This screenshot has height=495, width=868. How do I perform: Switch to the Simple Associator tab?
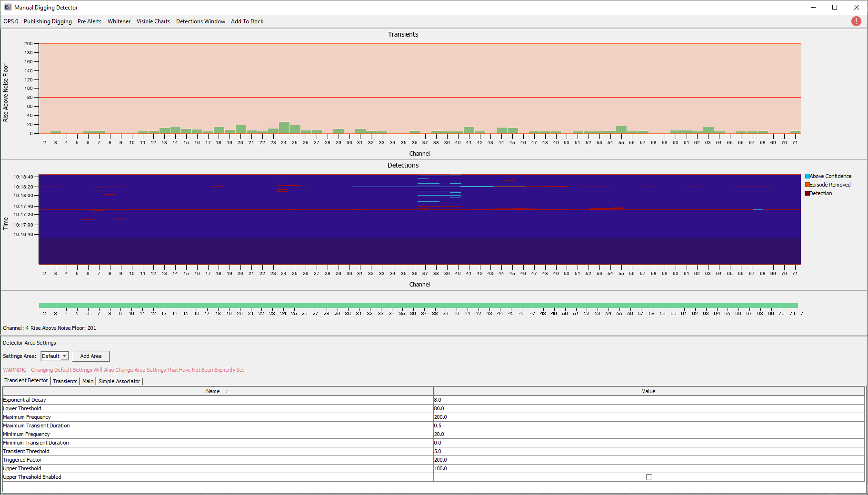coord(119,381)
